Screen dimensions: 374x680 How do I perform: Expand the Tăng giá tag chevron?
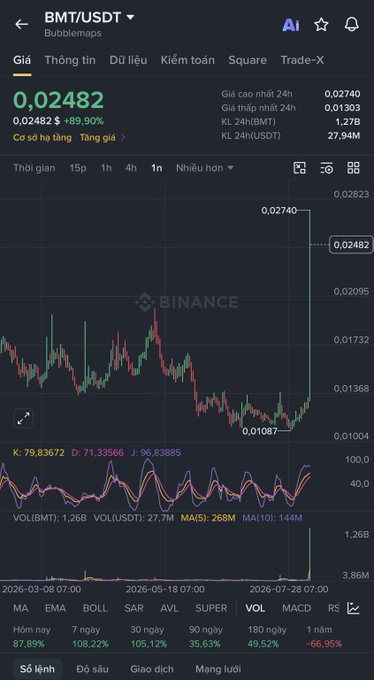(124, 138)
